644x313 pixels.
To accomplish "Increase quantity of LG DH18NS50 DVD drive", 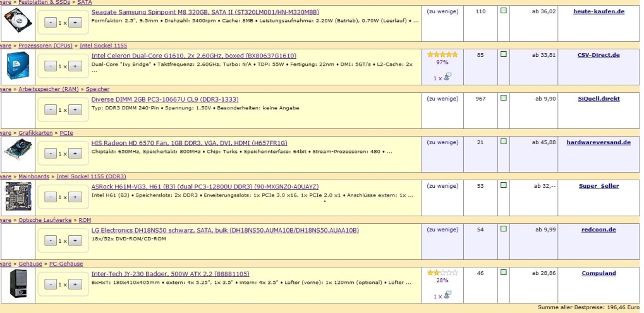I will pyautogui.click(x=75, y=241).
